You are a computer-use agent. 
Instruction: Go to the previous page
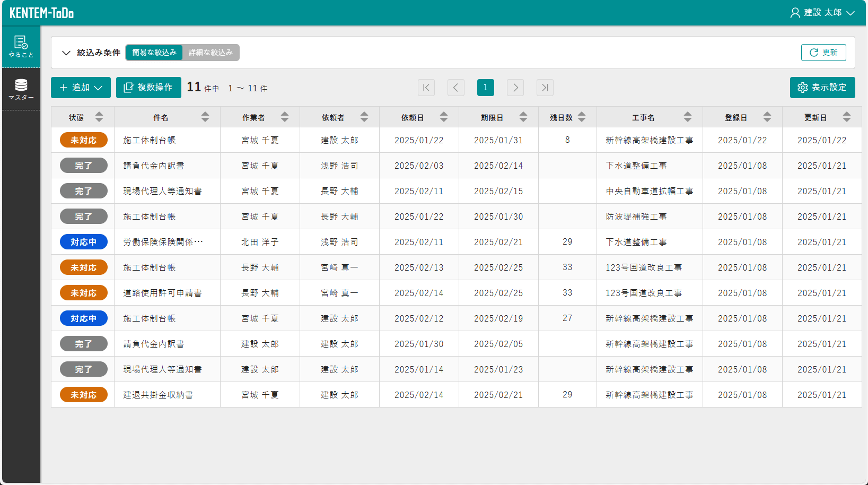(456, 88)
